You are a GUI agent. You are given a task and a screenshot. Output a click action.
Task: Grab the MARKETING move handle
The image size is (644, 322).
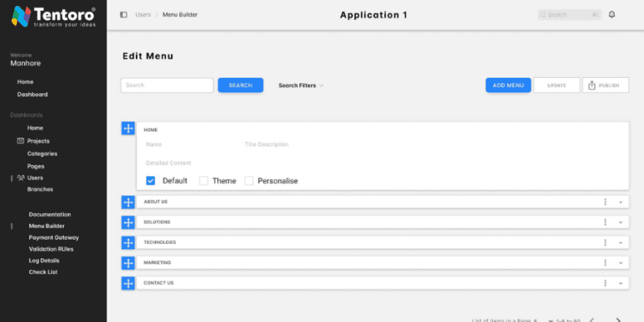pos(128,262)
